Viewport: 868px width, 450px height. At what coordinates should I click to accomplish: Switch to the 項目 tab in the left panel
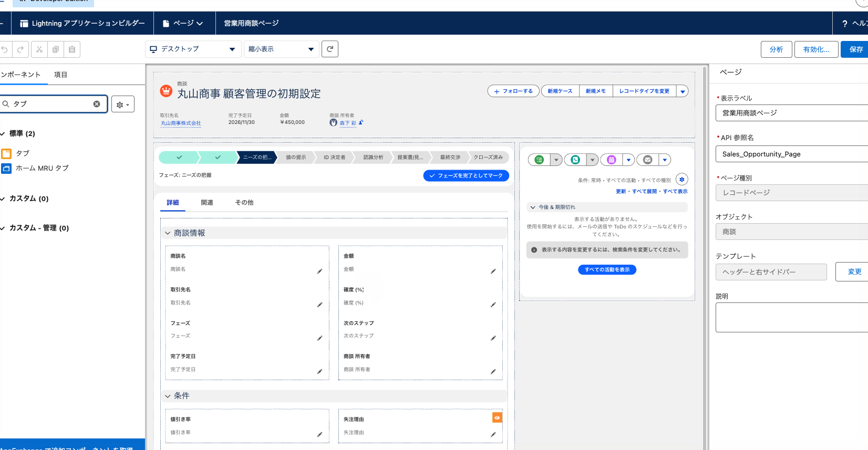pyautogui.click(x=61, y=75)
